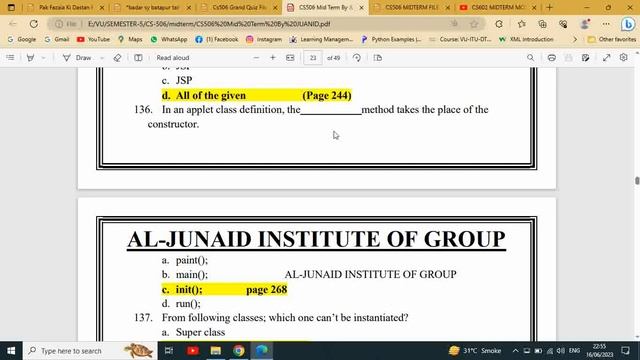The image size is (640, 360).
Task: Open Google bookmark
Action: tap(22, 39)
